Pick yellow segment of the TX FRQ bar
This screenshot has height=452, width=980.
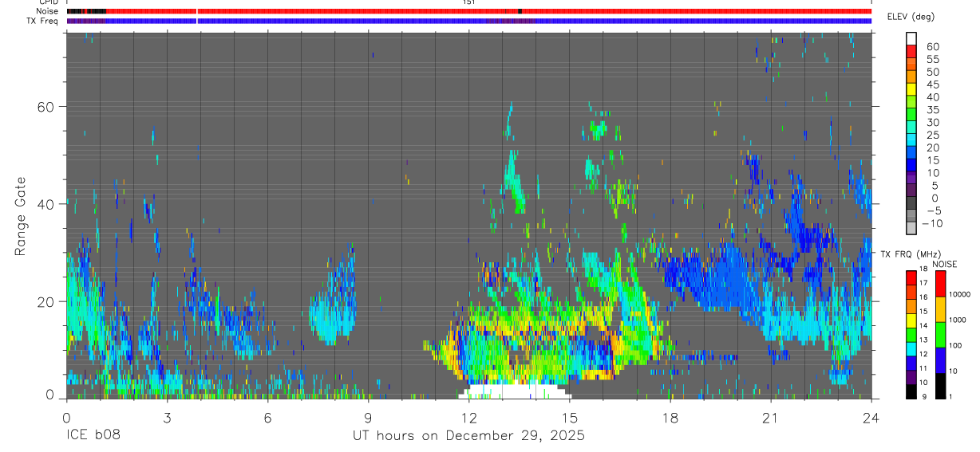[911, 320]
